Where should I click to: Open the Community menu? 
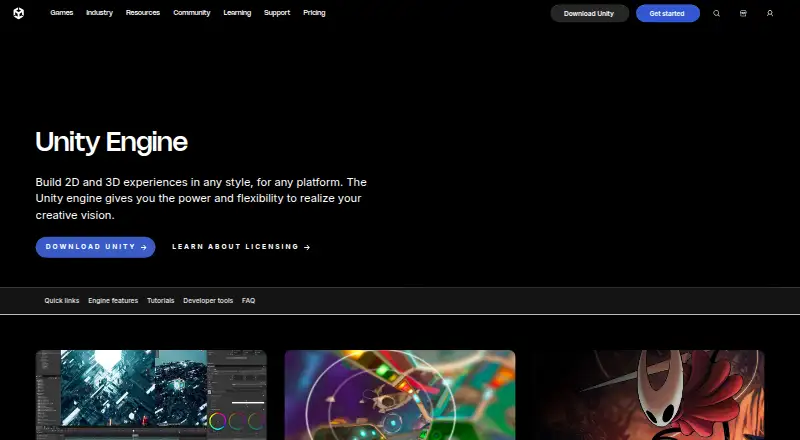coord(192,13)
